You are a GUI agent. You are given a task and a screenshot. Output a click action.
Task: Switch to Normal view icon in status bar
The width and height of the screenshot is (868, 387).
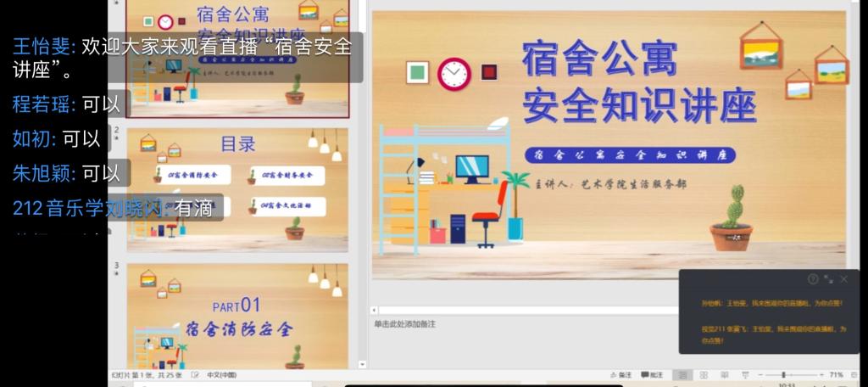tap(683, 375)
